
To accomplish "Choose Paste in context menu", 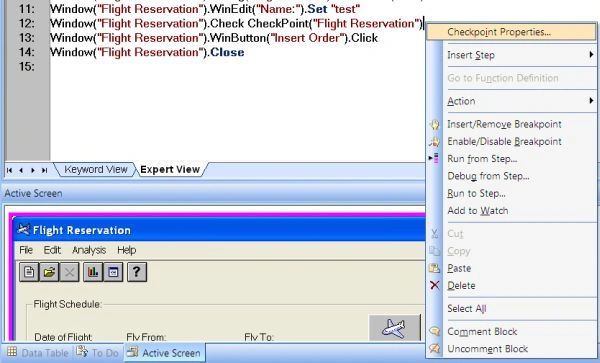I will click(x=511, y=268).
